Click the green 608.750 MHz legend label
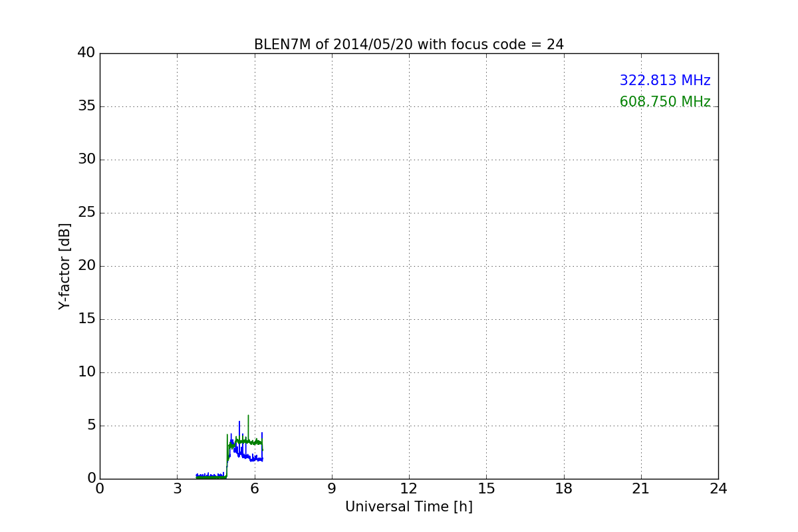The height and width of the screenshot is (532, 798). [665, 102]
